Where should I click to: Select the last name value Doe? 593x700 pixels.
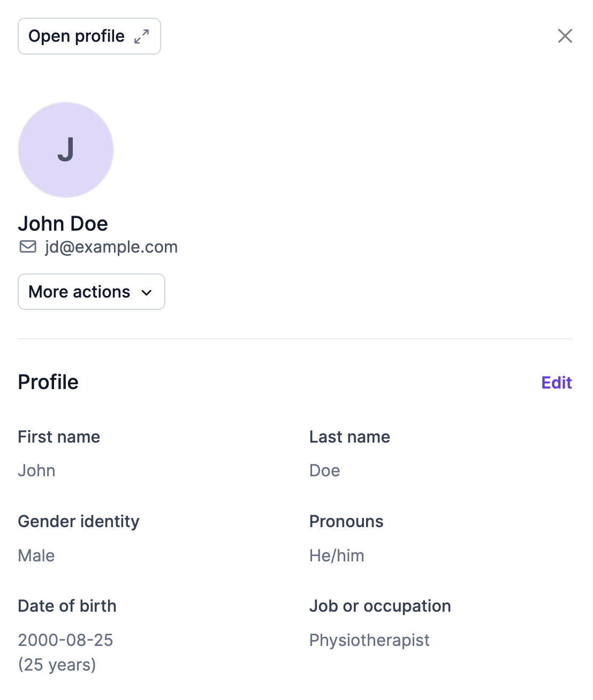coord(325,470)
